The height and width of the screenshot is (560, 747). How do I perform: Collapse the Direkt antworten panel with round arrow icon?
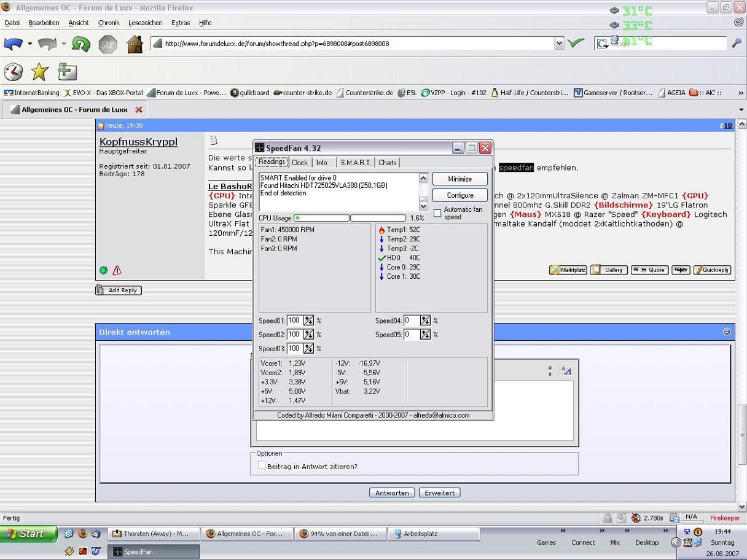click(727, 332)
